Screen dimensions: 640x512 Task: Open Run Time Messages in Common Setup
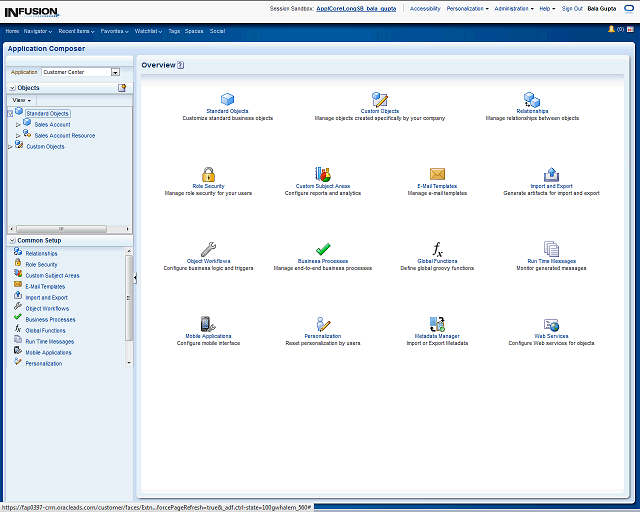(x=49, y=341)
